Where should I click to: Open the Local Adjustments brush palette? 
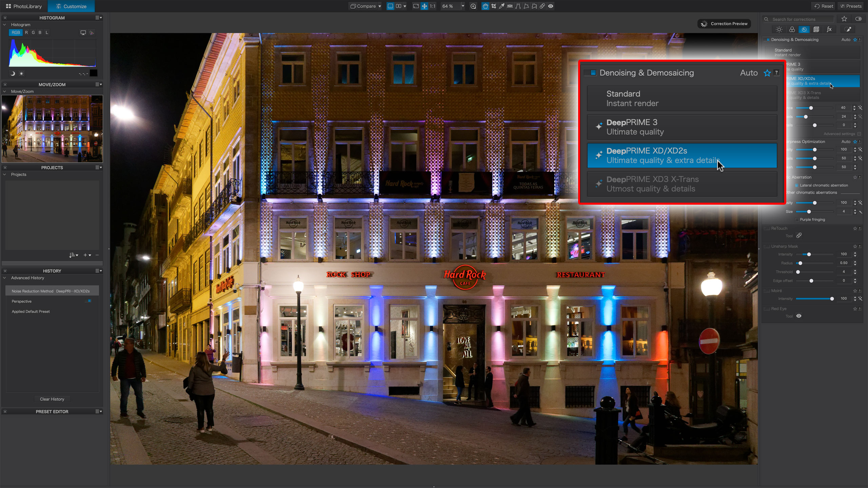click(x=848, y=29)
